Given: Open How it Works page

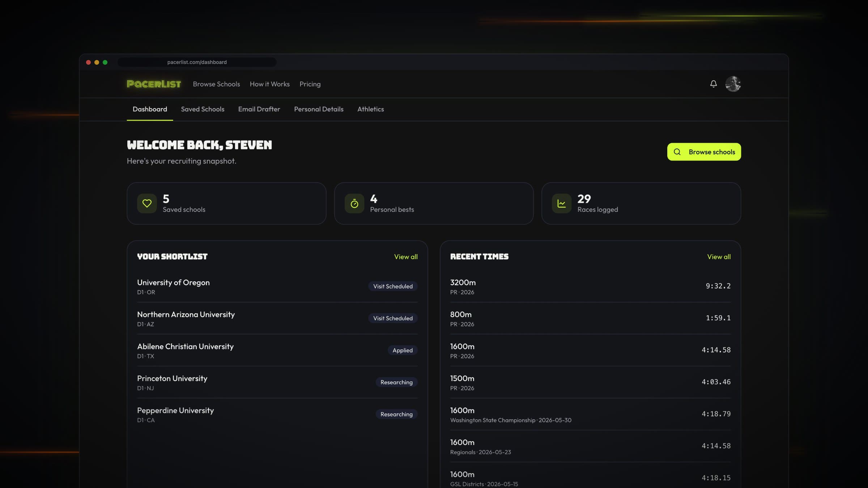Looking at the screenshot, I should [x=270, y=84].
